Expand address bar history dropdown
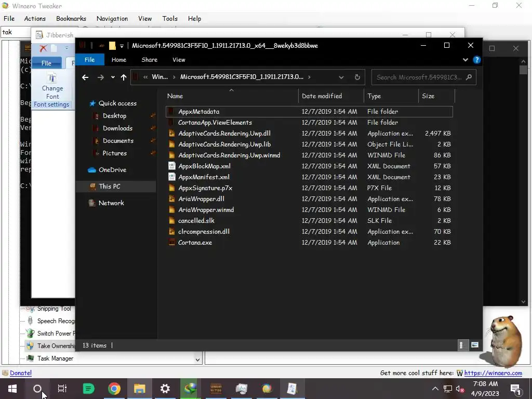Image resolution: width=532 pixels, height=399 pixels. [x=341, y=77]
